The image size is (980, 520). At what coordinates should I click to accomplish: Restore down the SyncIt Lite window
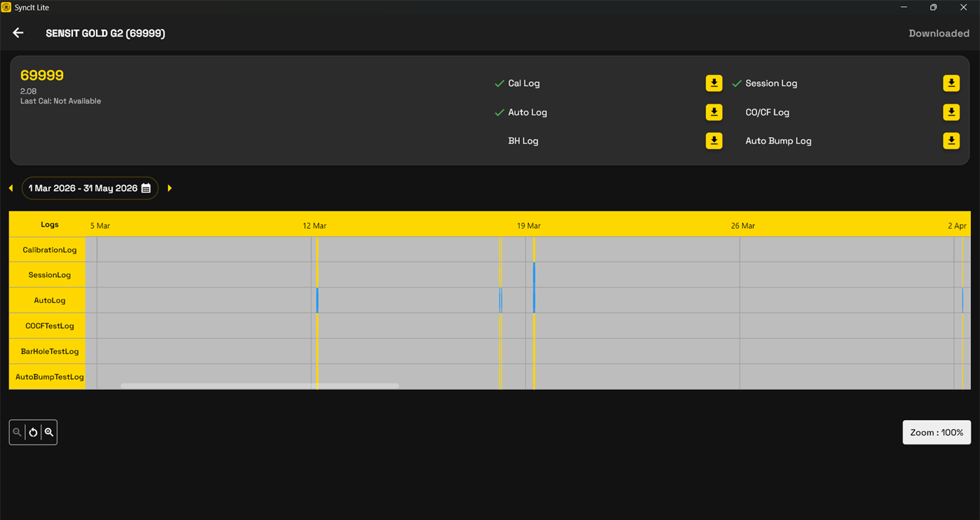(933, 7)
